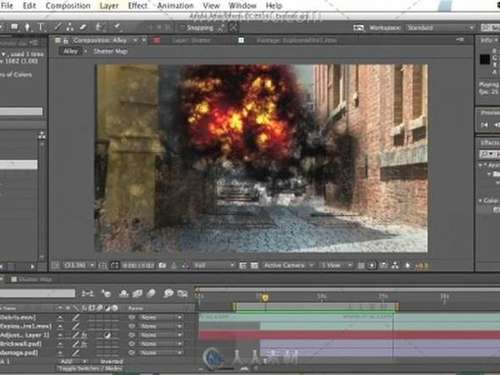Open the Workspace Standard dropdown
The width and height of the screenshot is (500, 375).
[x=440, y=28]
